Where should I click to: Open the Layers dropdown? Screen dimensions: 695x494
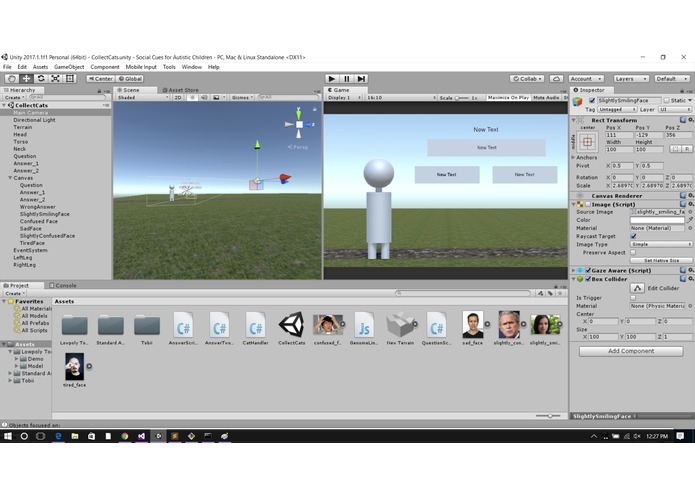(x=631, y=78)
